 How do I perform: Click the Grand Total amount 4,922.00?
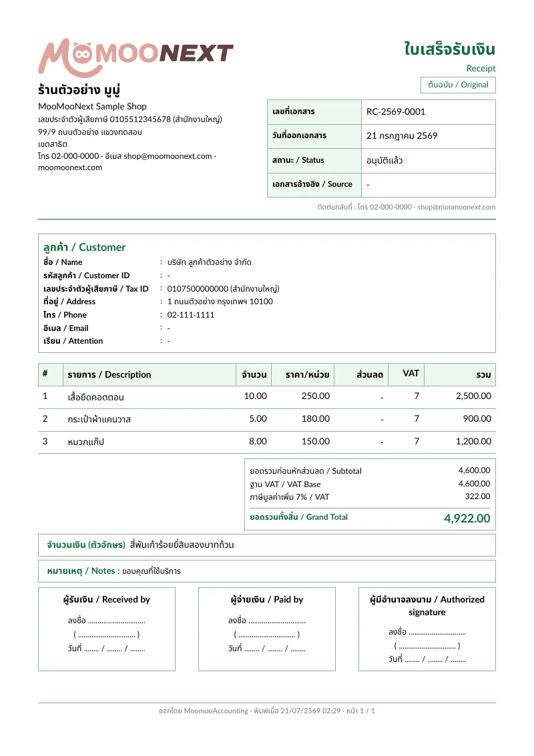467,518
